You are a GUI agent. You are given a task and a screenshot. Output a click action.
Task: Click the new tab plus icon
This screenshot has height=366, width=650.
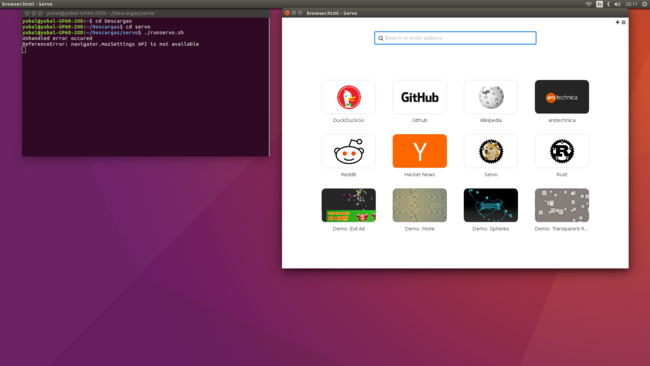click(617, 22)
